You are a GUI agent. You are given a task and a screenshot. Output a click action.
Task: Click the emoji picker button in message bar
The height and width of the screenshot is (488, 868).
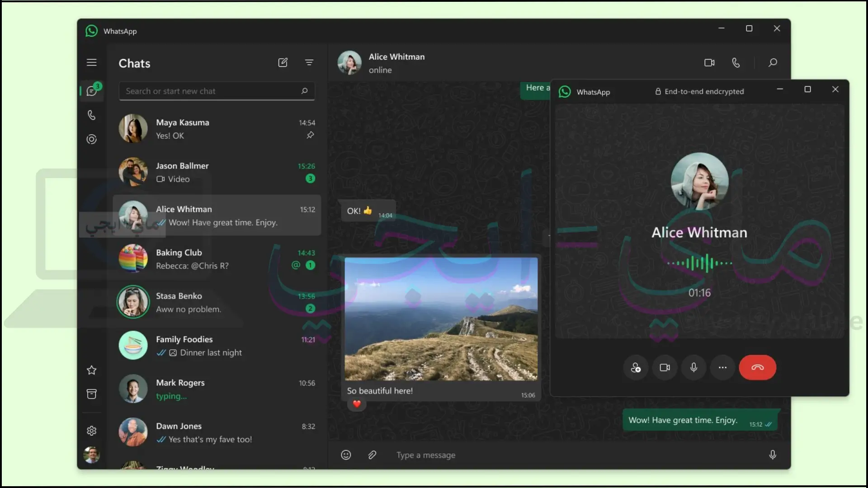point(345,455)
